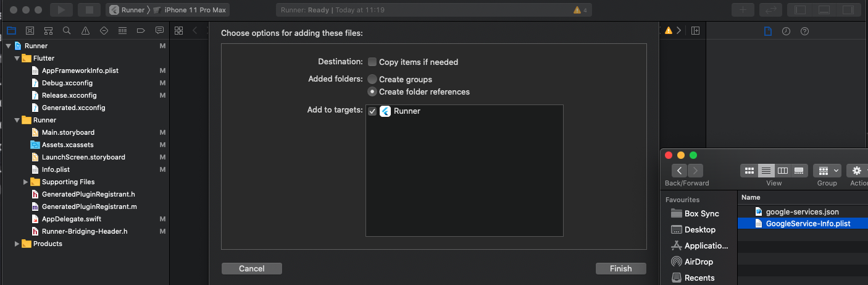
Task: Click the add editor split icon
Action: point(695,30)
